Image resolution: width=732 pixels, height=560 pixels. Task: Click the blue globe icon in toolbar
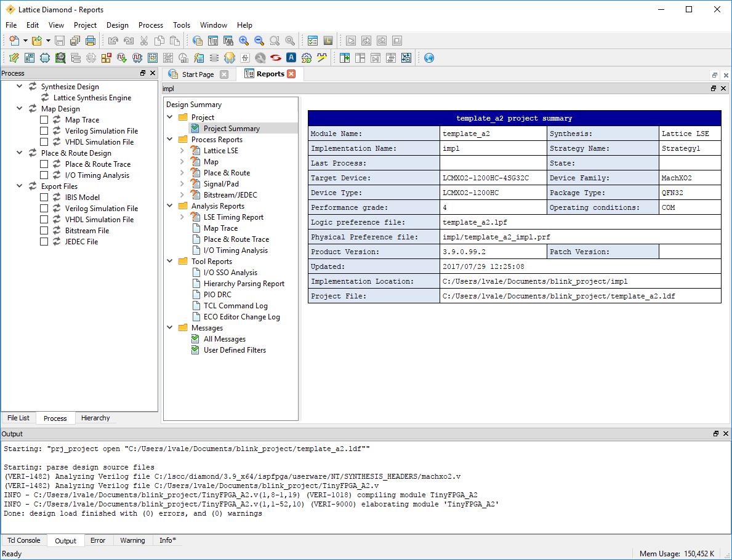(429, 58)
